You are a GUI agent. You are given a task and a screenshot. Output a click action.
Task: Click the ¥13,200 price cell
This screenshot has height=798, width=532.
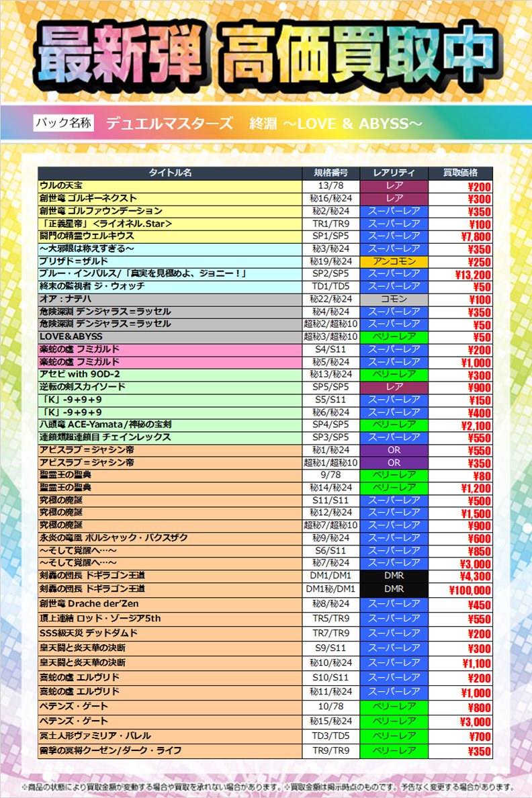pos(460,274)
